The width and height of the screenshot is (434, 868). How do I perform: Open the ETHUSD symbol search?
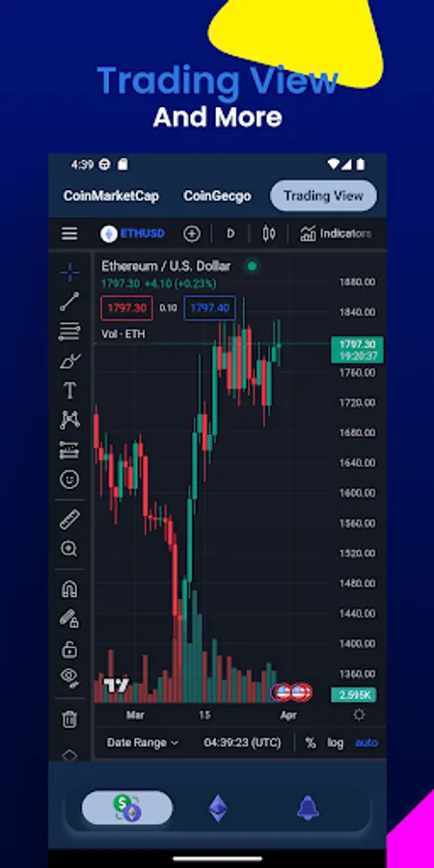(133, 233)
